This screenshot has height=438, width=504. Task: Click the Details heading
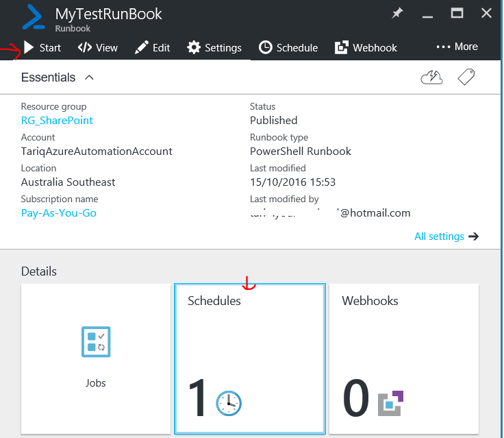click(x=39, y=271)
